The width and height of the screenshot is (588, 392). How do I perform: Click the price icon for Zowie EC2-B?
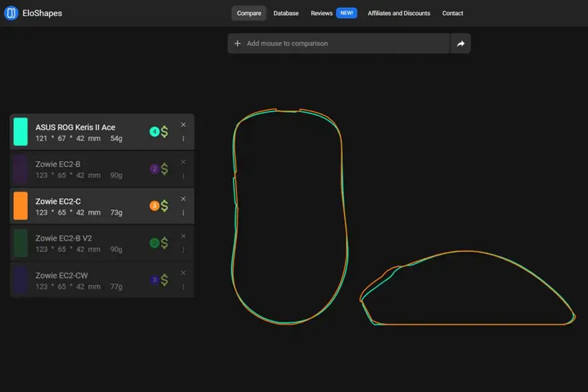coord(165,169)
